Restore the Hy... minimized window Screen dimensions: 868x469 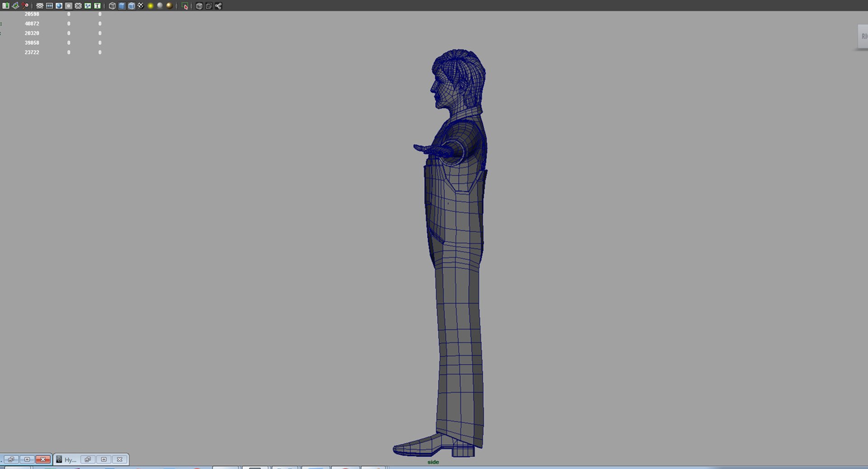click(x=88, y=460)
